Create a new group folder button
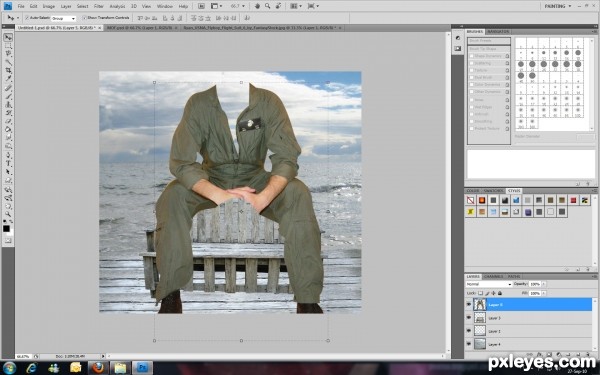Image resolution: width=600 pixels, height=375 pixels. point(569,355)
